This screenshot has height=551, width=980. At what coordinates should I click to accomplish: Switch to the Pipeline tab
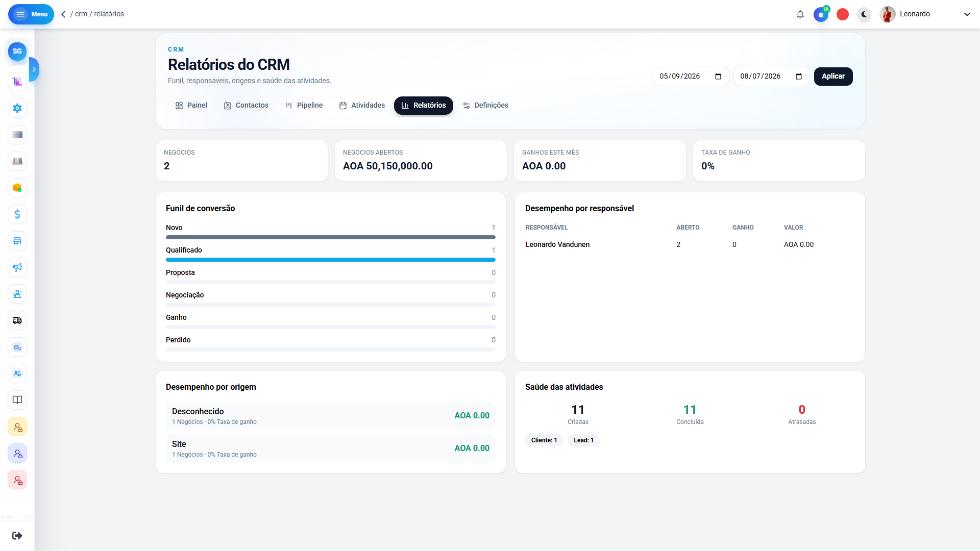[304, 106]
